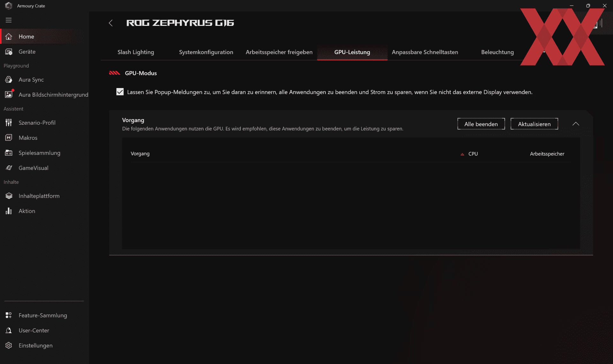Viewport: 613px width, 364px height.
Task: Switch to the Beleuchtung tab
Action: (497, 52)
